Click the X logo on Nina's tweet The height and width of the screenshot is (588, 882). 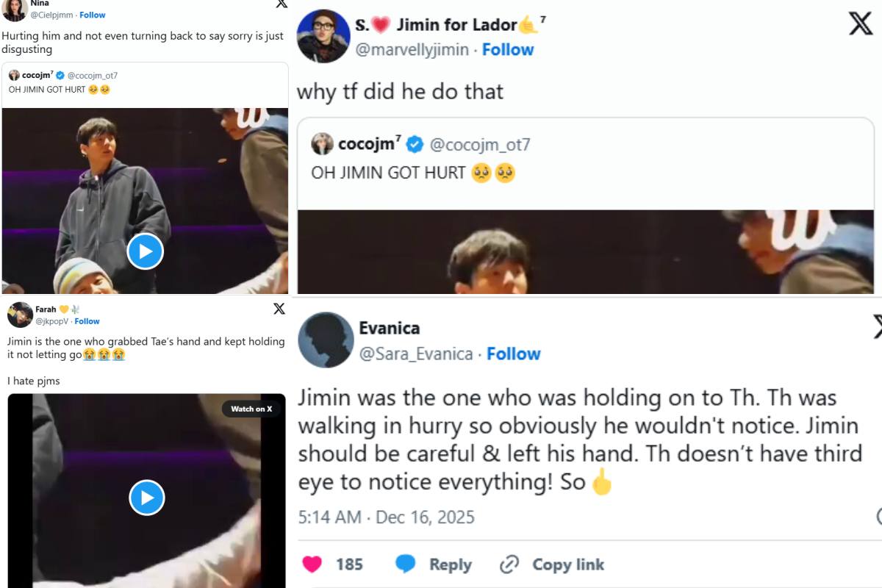click(x=281, y=4)
